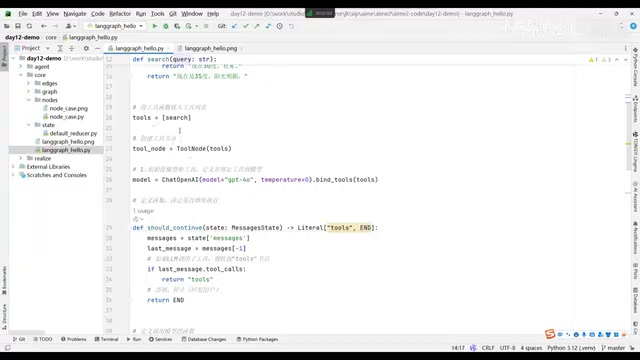This screenshot has height=360, width=640.
Task: Navigate forward arrow in toolbar
Action: pos(55,26)
